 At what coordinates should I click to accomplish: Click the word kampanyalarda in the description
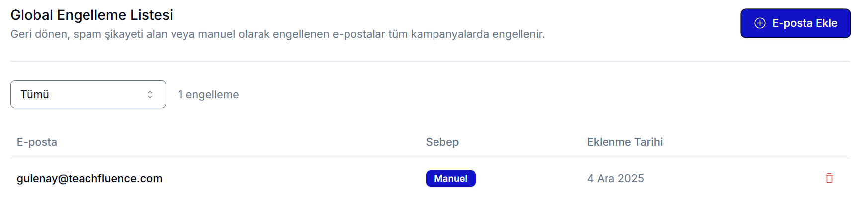450,34
